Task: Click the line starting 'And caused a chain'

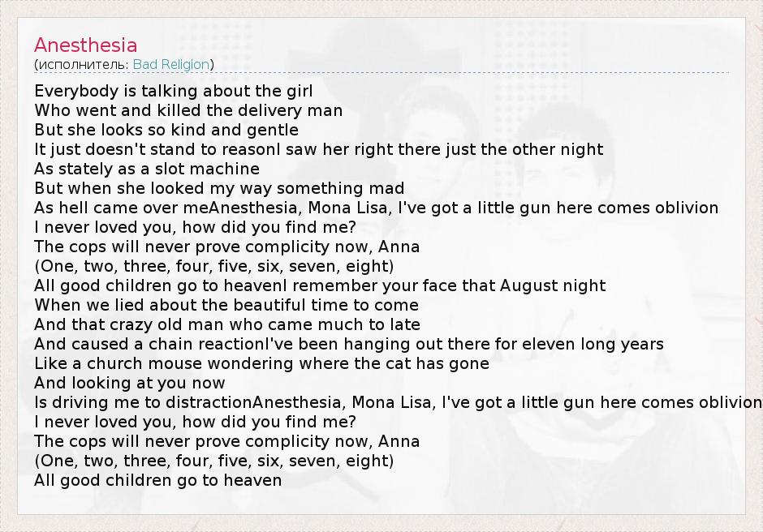Action: (349, 344)
